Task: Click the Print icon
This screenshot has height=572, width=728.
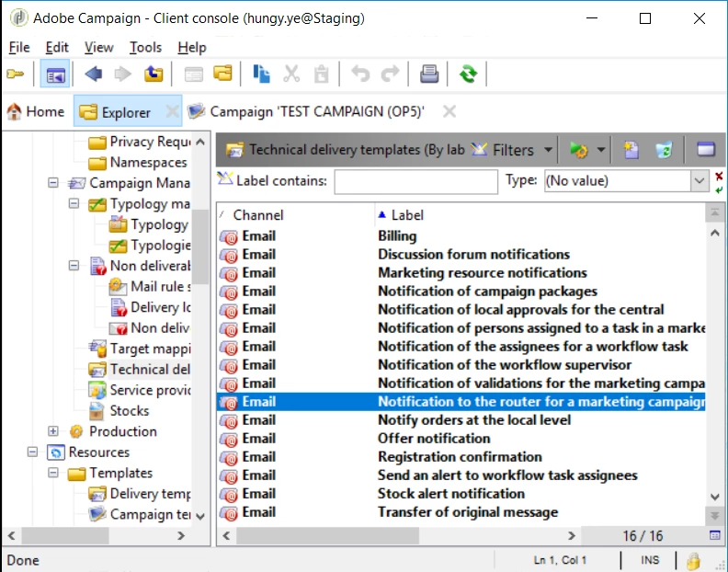Action: pyautogui.click(x=429, y=74)
